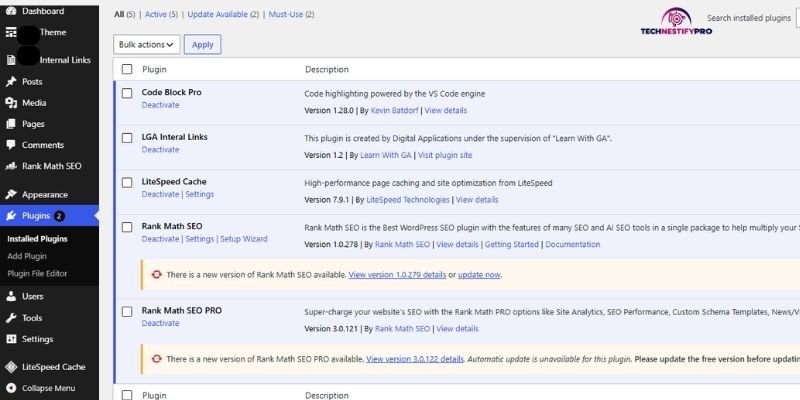The height and width of the screenshot is (400, 800).
Task: Open Plugin File Editor submenu item
Action: [x=37, y=273]
